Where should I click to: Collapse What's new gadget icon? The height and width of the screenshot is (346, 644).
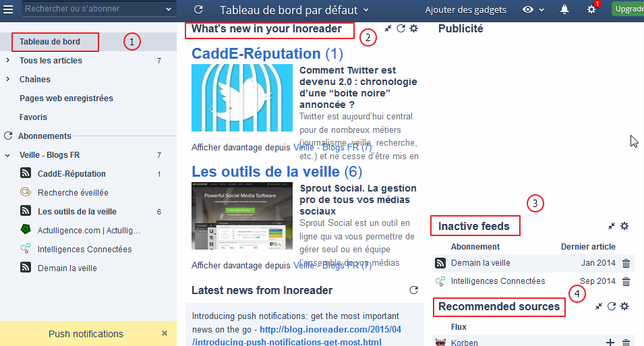[x=388, y=28]
